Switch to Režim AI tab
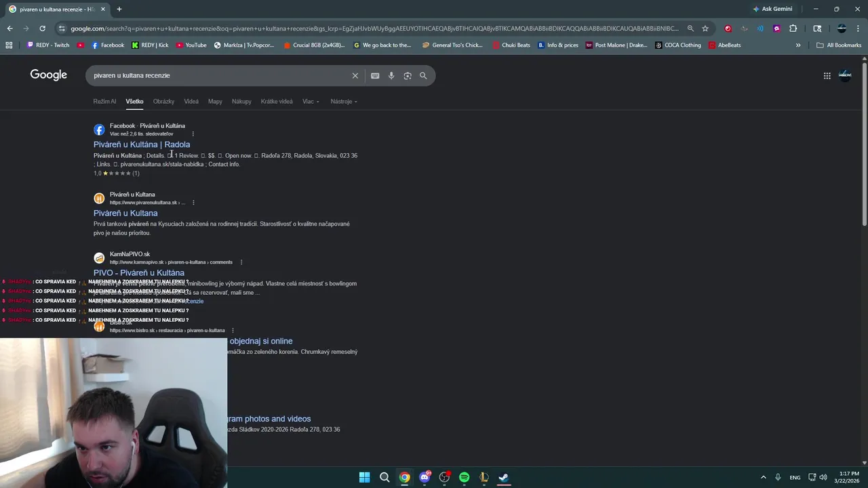 104,102
